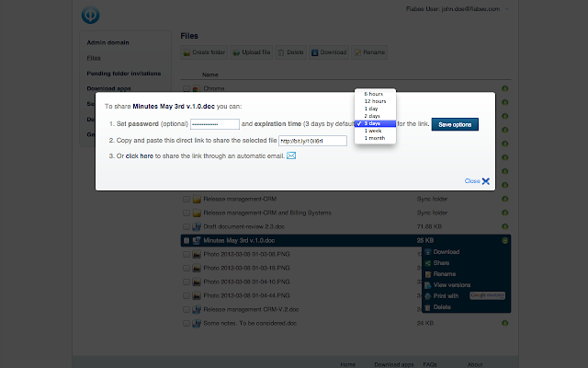588x368 pixels.
Task: Expand the Release management-CRM row's green action button
Action: 505,199
